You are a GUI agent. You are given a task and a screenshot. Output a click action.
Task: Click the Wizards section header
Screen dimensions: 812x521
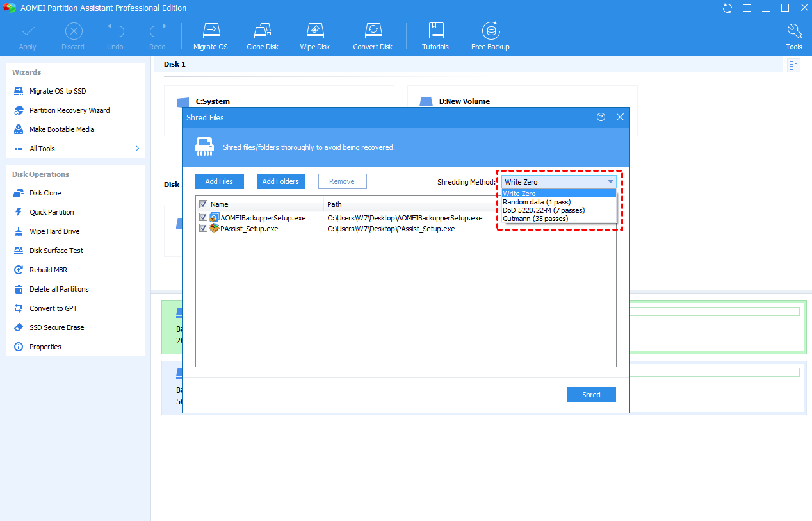pos(26,72)
